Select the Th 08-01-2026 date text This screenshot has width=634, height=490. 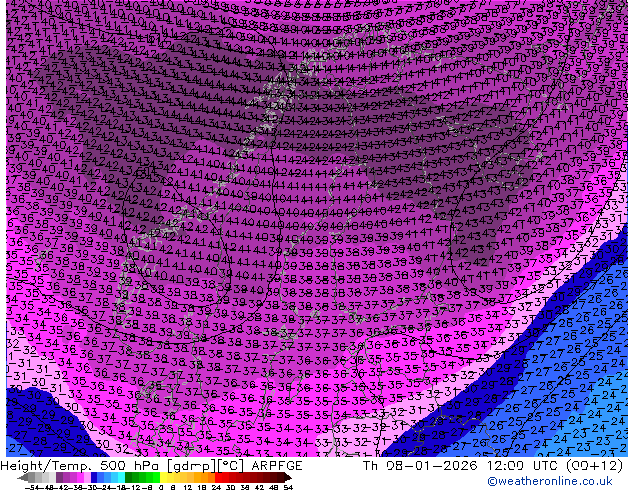click(420, 466)
